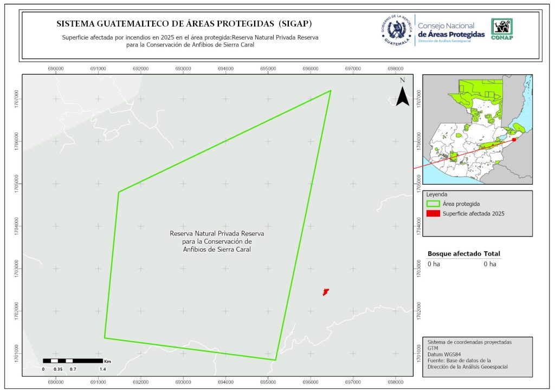Click the black-and-white scale bar

coord(73,361)
